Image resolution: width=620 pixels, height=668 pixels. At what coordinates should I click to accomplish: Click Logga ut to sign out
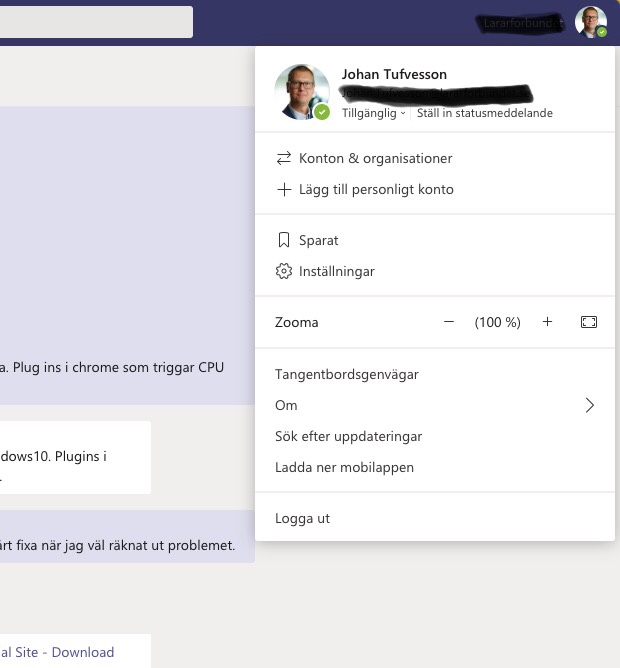(302, 518)
